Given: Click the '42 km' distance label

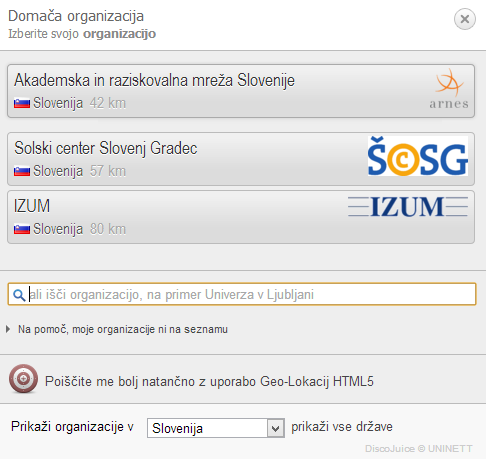Looking at the screenshot, I should click(108, 103).
